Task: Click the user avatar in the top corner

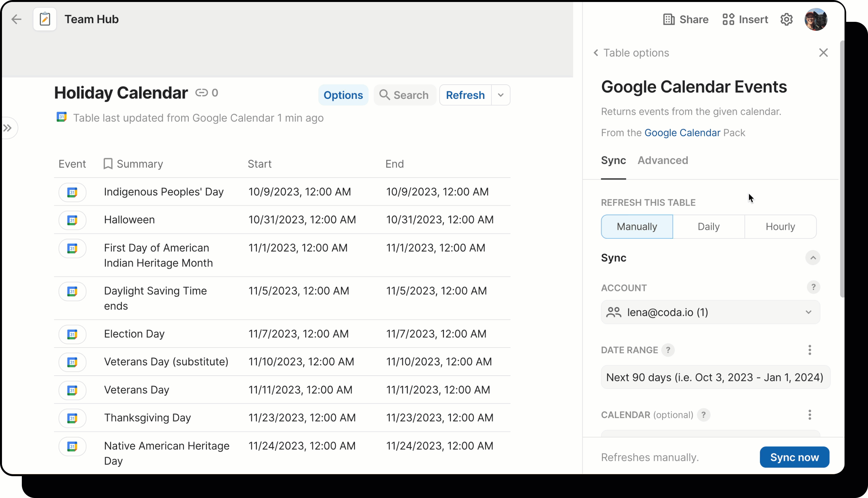Action: coord(816,19)
